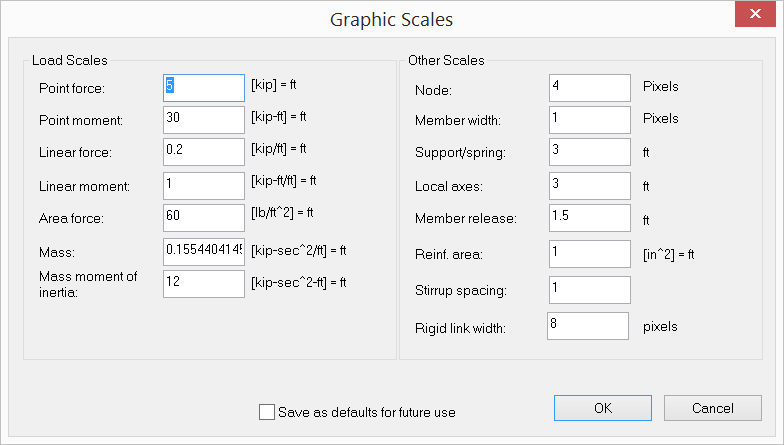
Task: Select the Reinf. area input field
Action: (x=589, y=255)
